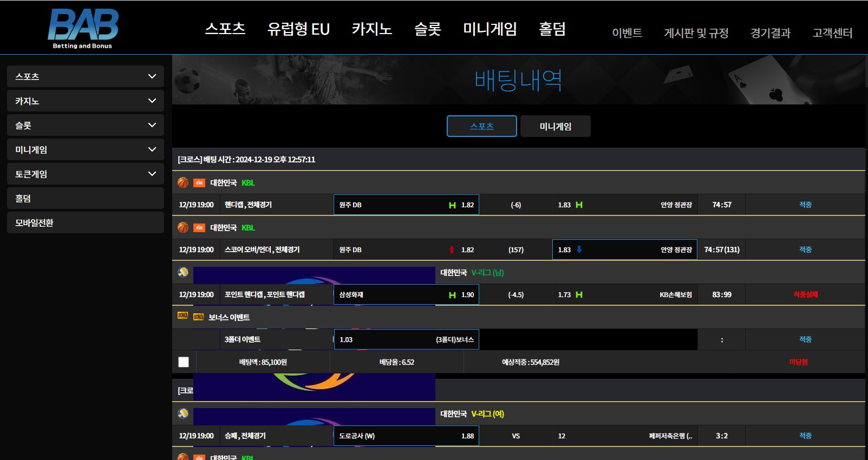Image resolution: width=868 pixels, height=460 pixels.
Task: Open 홀덤 in the top navigation
Action: coord(552,29)
